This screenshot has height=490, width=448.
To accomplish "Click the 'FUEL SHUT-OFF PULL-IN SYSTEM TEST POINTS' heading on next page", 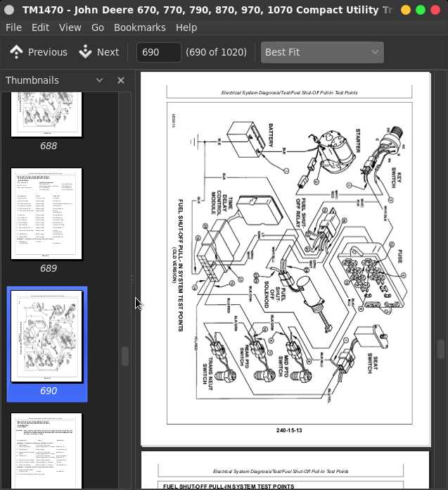I will tap(229, 486).
